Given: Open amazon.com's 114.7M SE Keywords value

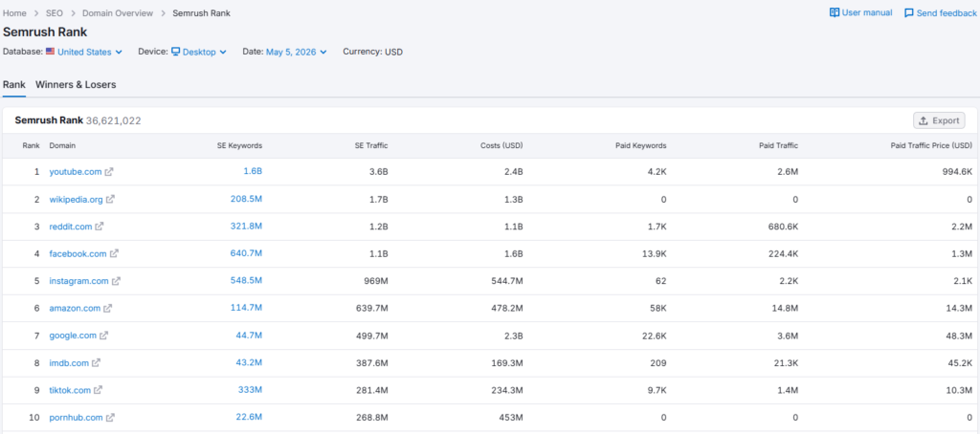Looking at the screenshot, I should click(x=247, y=308).
